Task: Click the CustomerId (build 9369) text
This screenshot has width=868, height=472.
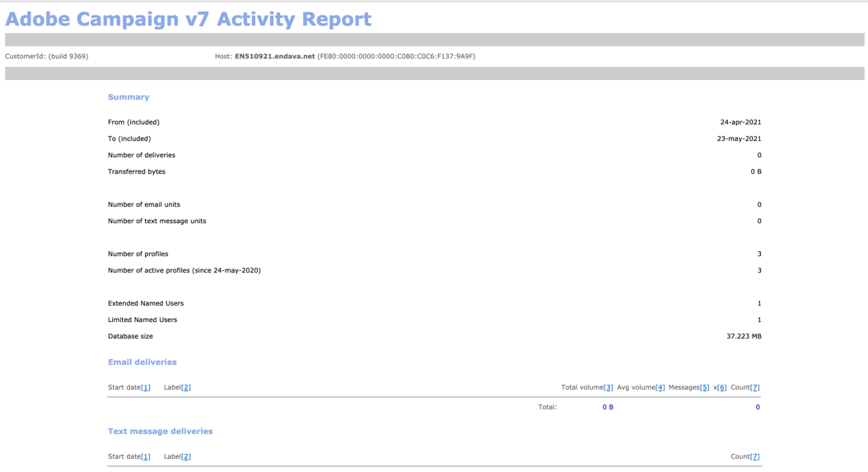Action: (x=46, y=57)
